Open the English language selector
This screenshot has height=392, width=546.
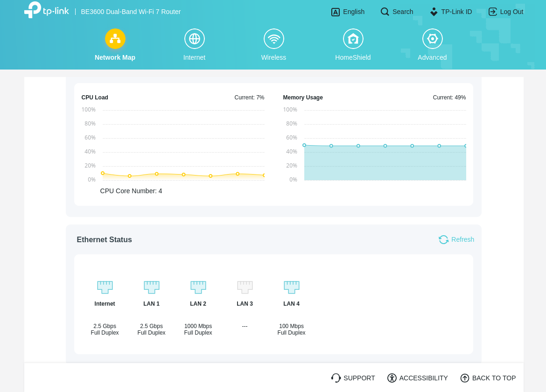pos(354,12)
